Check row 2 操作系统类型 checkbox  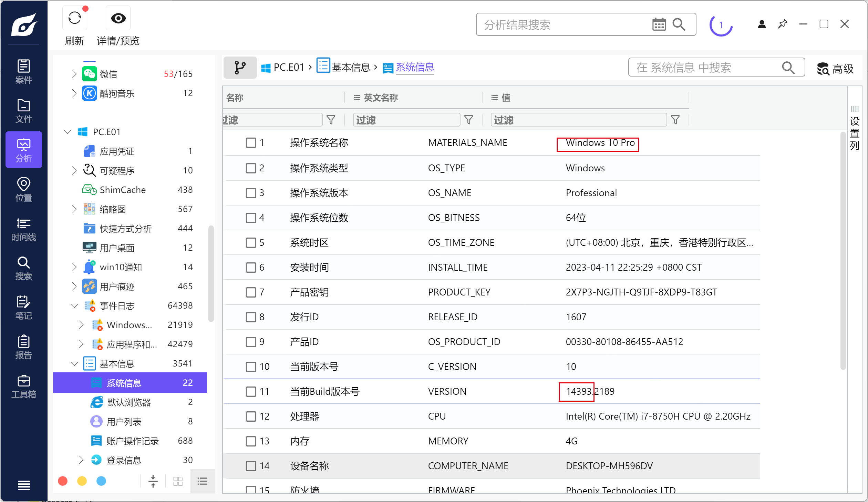point(251,168)
